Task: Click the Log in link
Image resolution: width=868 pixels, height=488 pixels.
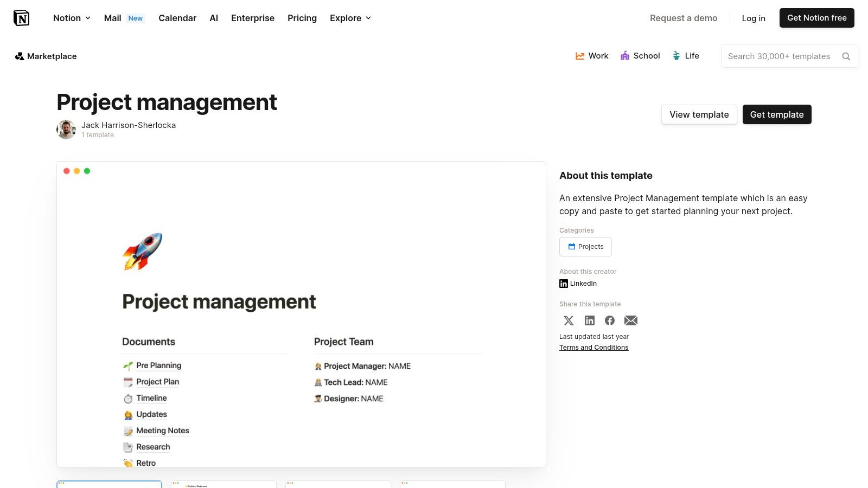Action: coord(754,18)
